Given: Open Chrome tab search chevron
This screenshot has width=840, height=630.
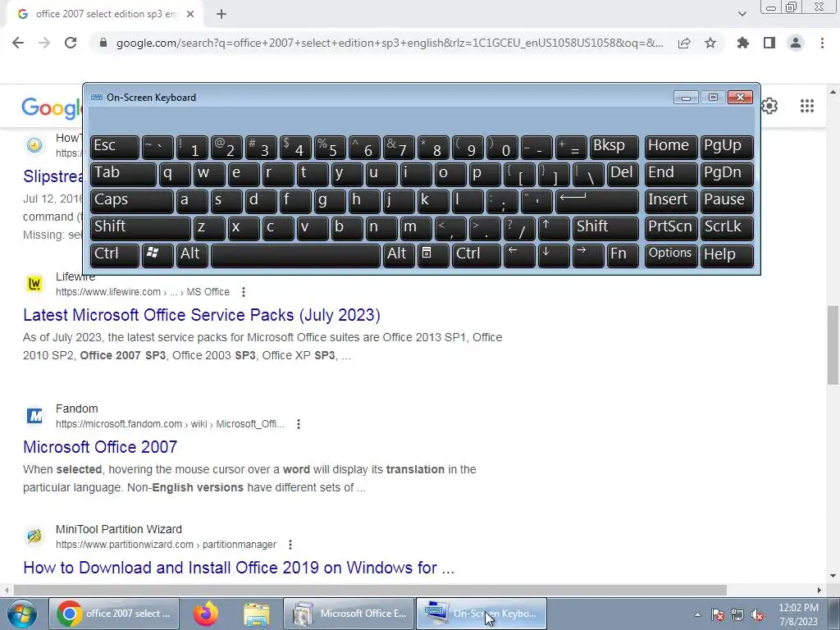Looking at the screenshot, I should (x=742, y=14).
